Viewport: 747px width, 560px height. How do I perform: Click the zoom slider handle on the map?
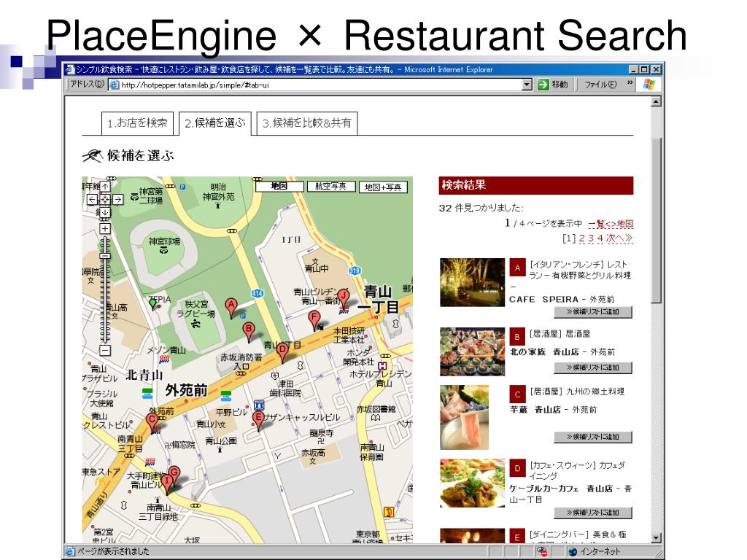[x=105, y=256]
